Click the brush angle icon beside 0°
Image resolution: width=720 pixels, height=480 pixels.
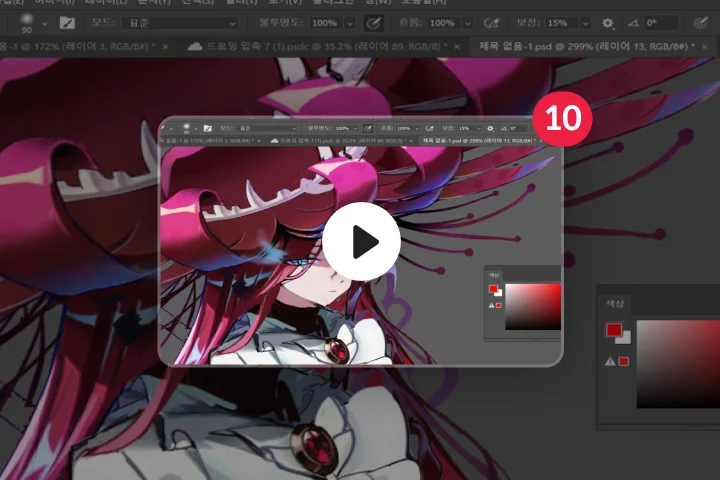tap(634, 23)
